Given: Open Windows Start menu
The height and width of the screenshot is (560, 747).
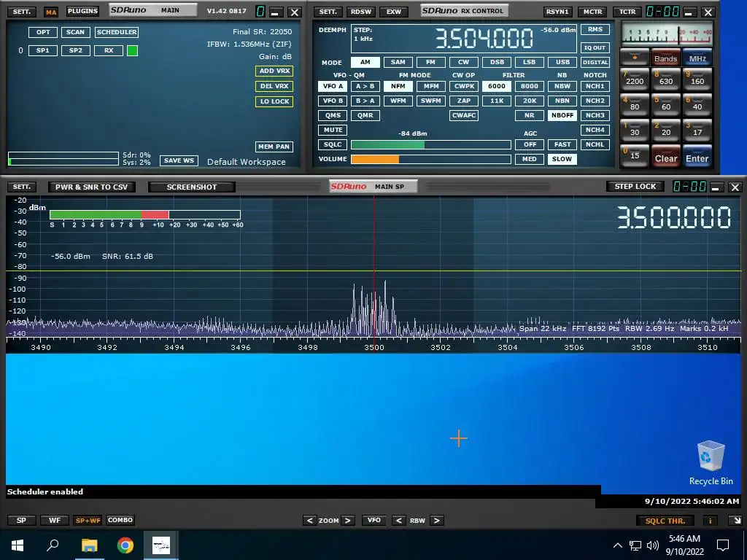Looking at the screenshot, I should pyautogui.click(x=18, y=545).
